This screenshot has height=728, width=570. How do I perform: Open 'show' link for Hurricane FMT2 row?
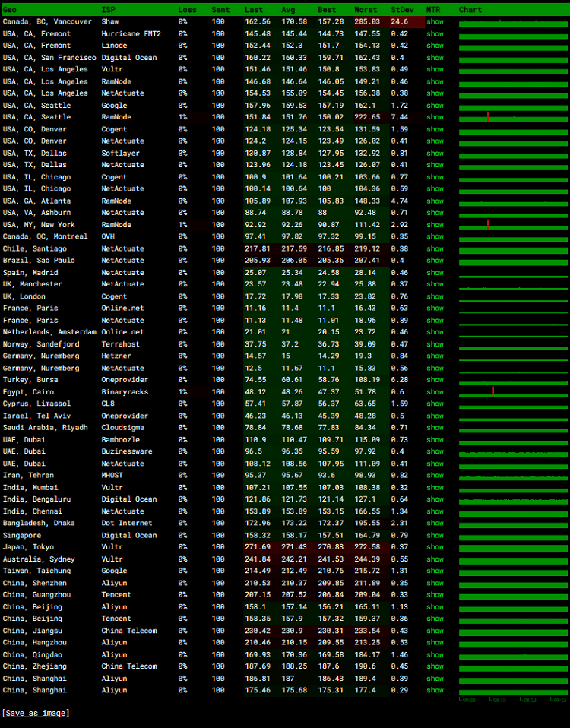click(435, 33)
